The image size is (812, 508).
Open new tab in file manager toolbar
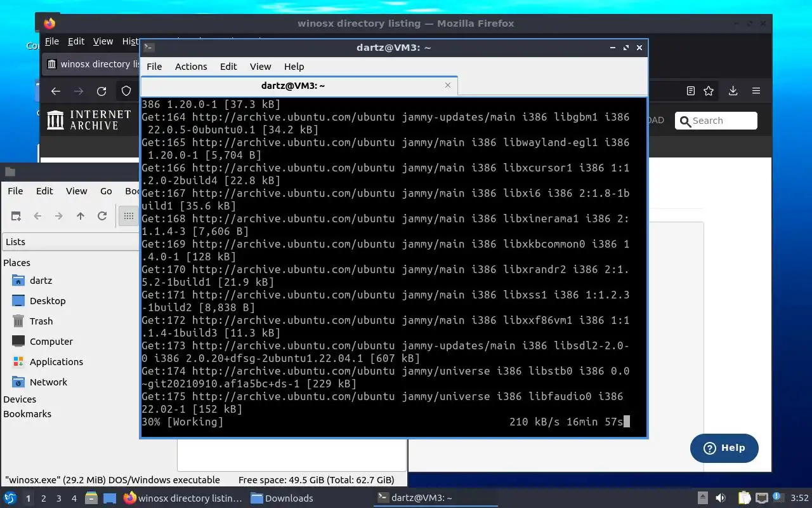[x=16, y=216]
